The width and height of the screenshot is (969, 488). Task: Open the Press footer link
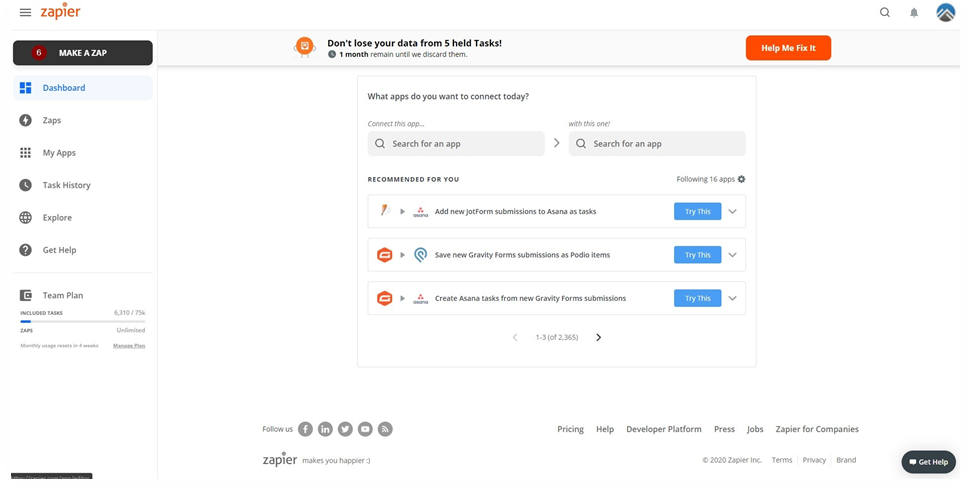[724, 429]
